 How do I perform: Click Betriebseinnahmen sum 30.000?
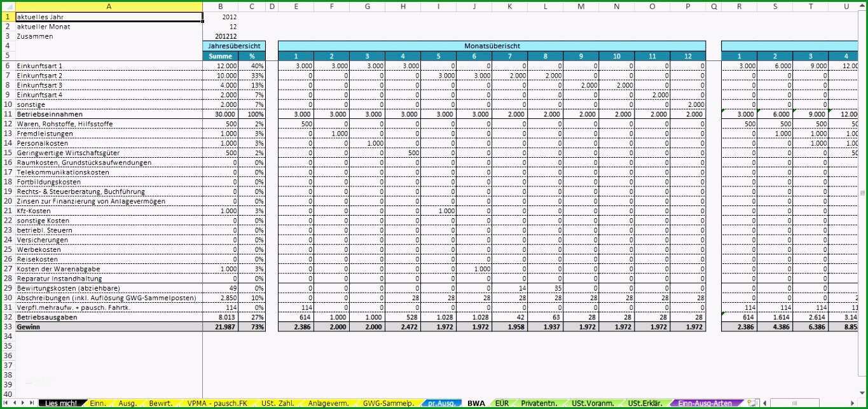[221, 114]
